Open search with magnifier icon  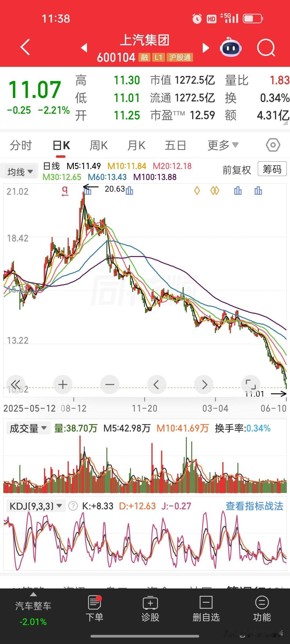click(266, 48)
